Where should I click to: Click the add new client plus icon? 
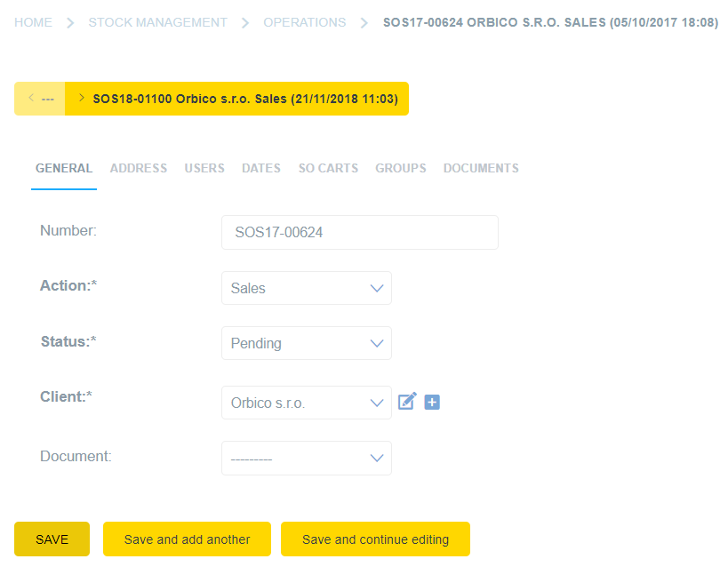pos(432,403)
